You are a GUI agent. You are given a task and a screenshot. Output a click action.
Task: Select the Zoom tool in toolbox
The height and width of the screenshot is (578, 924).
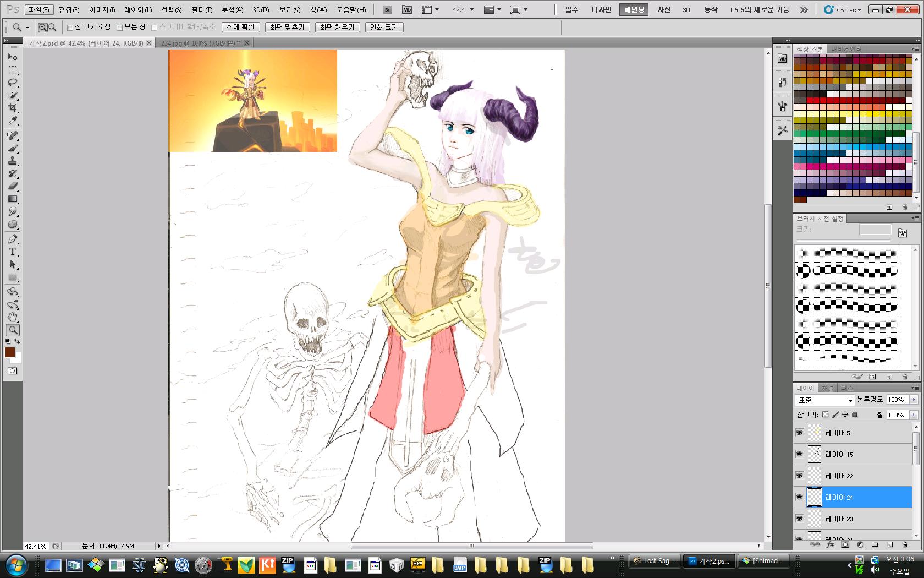click(13, 330)
